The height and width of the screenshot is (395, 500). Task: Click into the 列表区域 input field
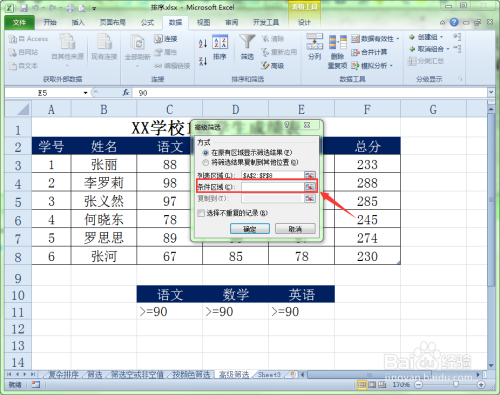[x=273, y=175]
